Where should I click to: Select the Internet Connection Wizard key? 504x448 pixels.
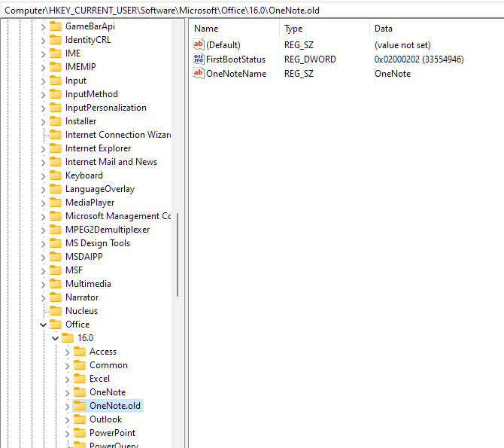pos(117,135)
